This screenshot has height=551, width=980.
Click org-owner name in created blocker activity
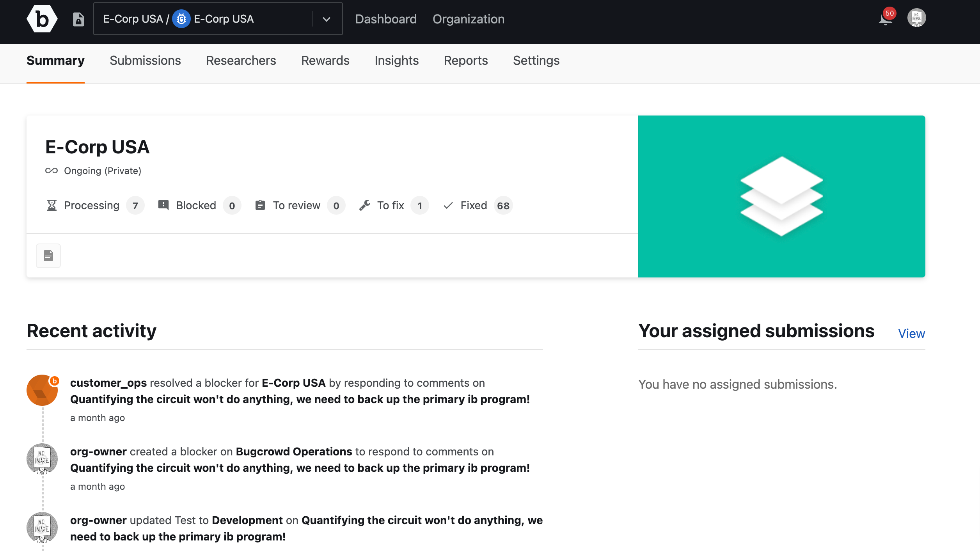click(x=98, y=451)
